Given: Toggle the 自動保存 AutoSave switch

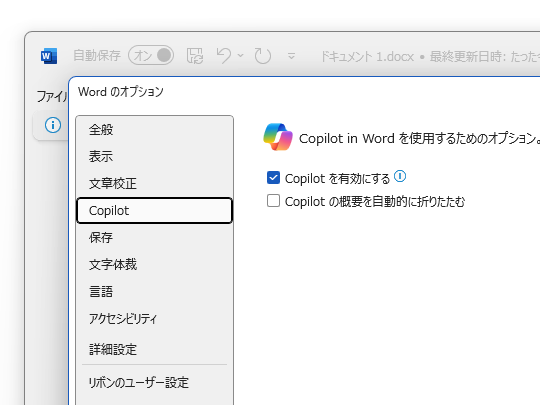Looking at the screenshot, I should coord(151,55).
